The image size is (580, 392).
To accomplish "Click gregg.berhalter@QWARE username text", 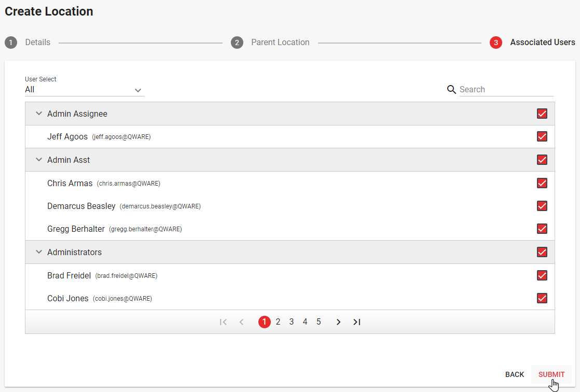I will click(145, 230).
